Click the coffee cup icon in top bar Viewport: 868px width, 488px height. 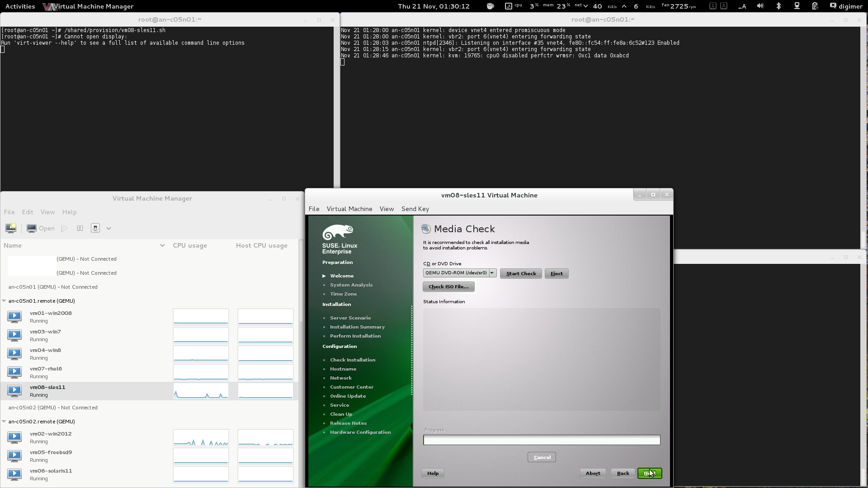coord(490,6)
